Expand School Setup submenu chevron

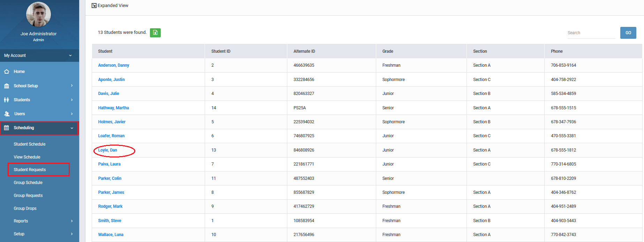click(72, 86)
